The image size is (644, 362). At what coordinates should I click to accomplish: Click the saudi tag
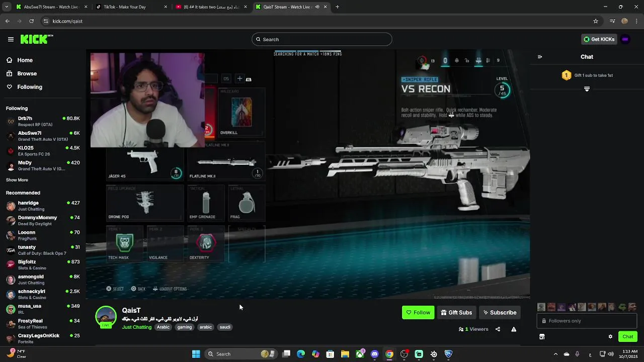tap(225, 327)
